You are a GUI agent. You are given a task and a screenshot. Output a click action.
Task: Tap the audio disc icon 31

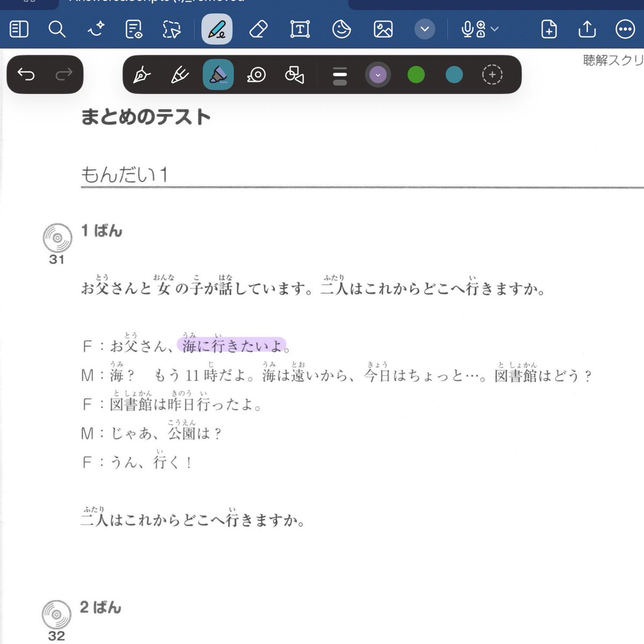(x=57, y=238)
